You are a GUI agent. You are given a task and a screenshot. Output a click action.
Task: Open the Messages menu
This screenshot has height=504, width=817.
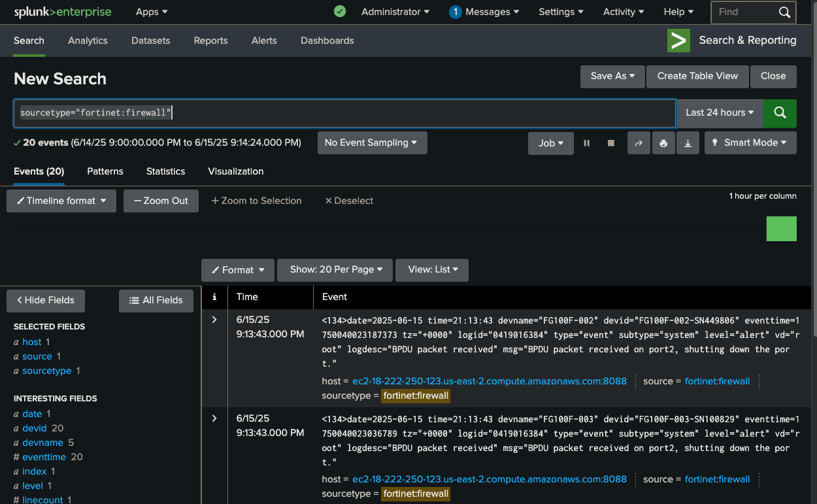484,12
